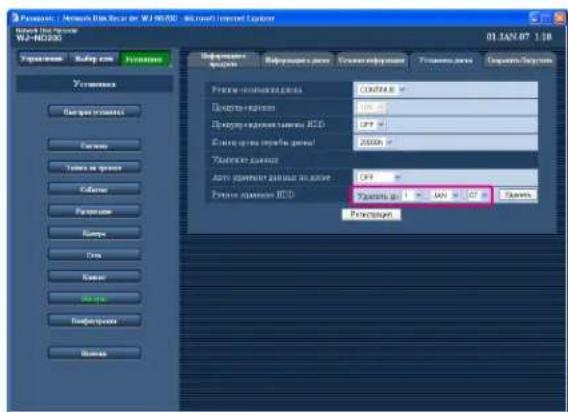Click the 01 JAN 07 clock display
Screen dimensions: 568x412
click(519, 37)
